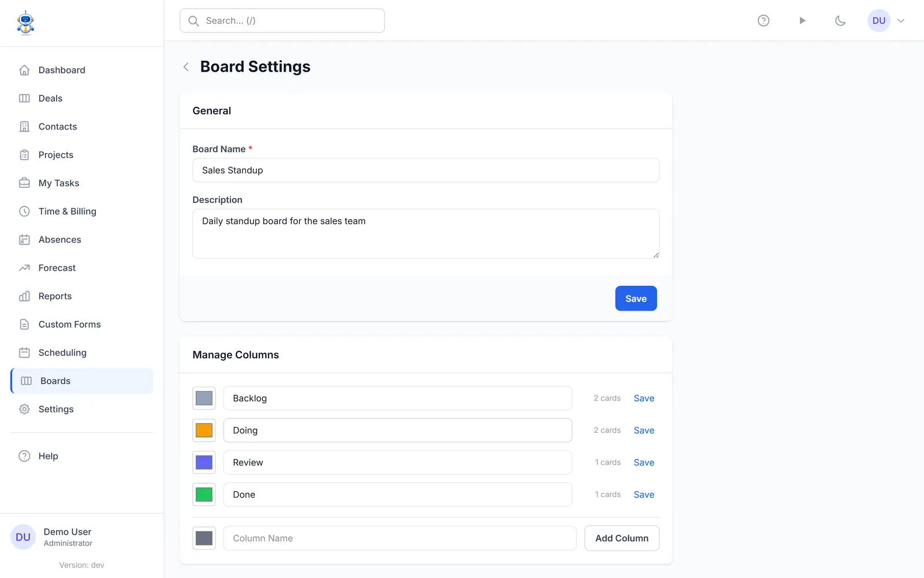Grab the Description resize handle
Image resolution: width=924 pixels, height=578 pixels.
pyautogui.click(x=656, y=255)
